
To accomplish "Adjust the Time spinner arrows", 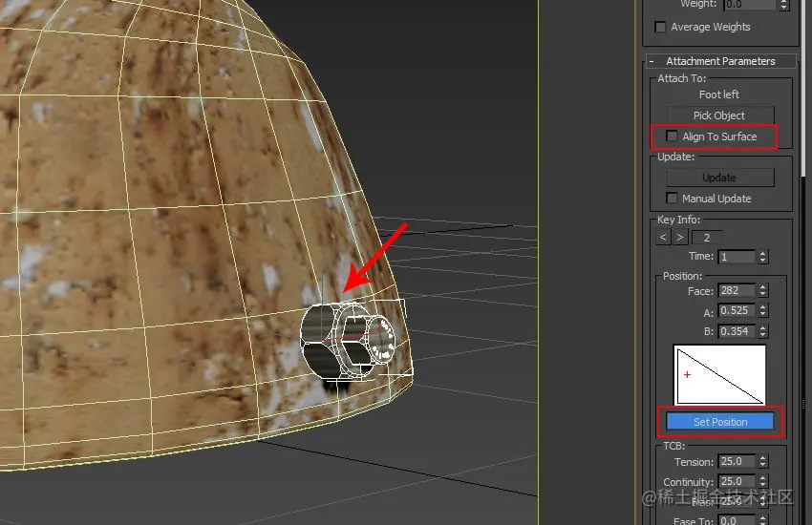I will click(763, 257).
